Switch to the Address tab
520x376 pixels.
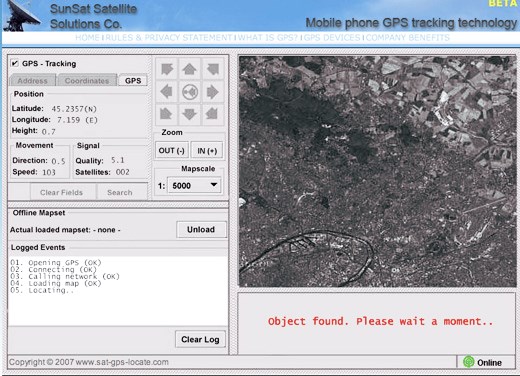click(x=32, y=80)
